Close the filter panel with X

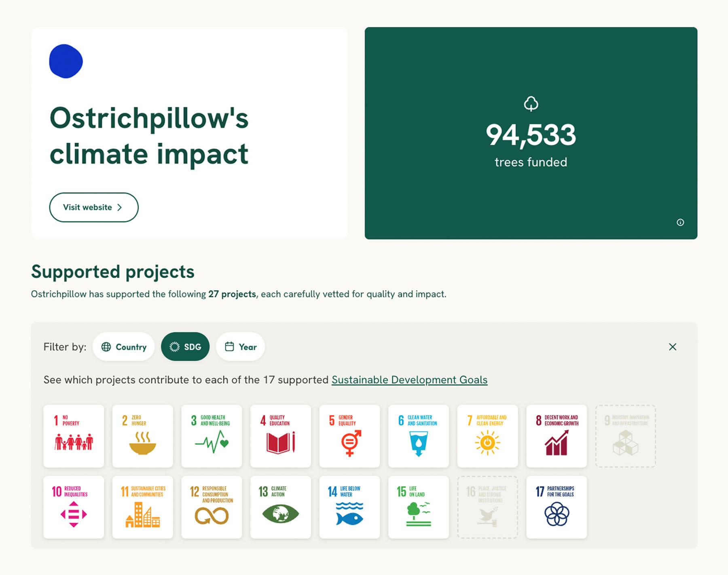coord(673,347)
